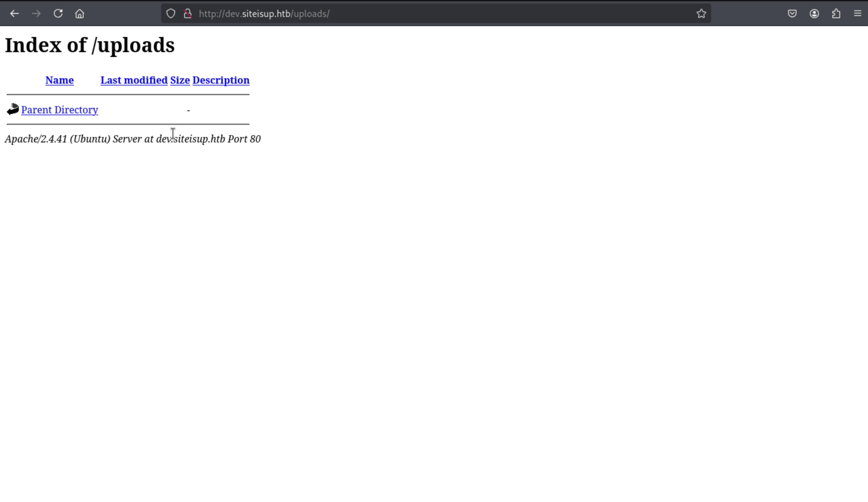Image resolution: width=868 pixels, height=502 pixels.
Task: Sort listing by Last modified
Action: click(134, 80)
